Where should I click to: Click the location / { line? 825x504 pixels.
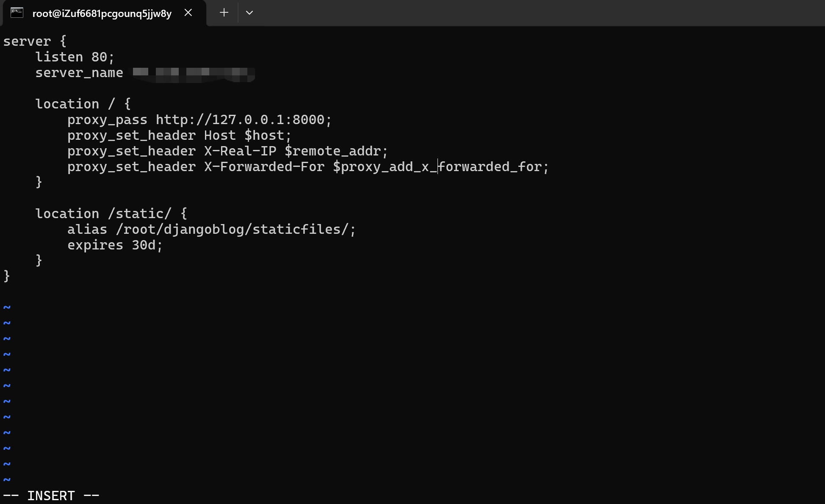point(83,104)
